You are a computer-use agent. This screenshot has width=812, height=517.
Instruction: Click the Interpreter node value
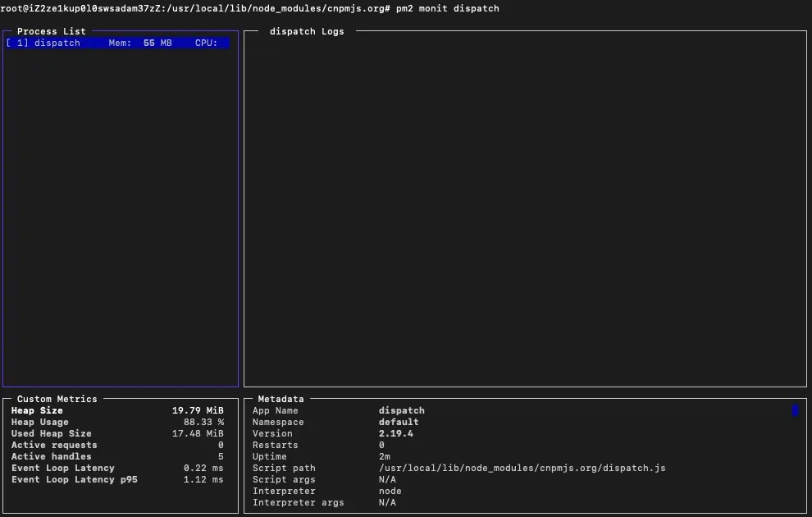click(390, 491)
